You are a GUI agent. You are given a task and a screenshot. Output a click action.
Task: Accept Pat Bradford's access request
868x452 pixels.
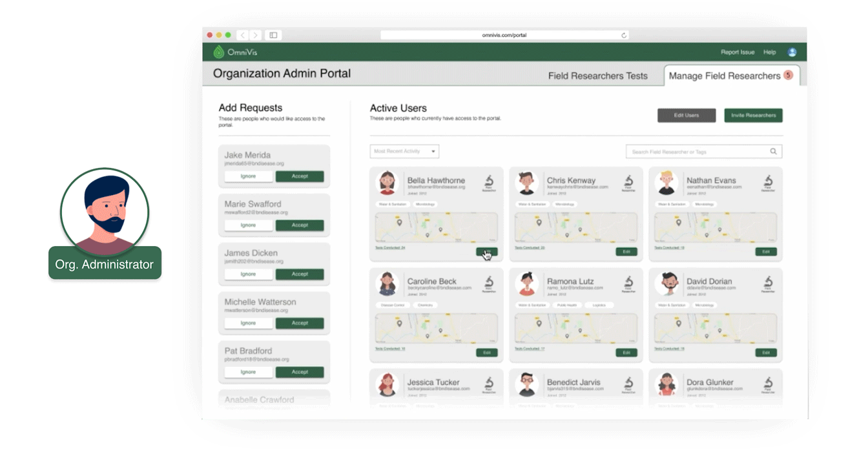(300, 373)
